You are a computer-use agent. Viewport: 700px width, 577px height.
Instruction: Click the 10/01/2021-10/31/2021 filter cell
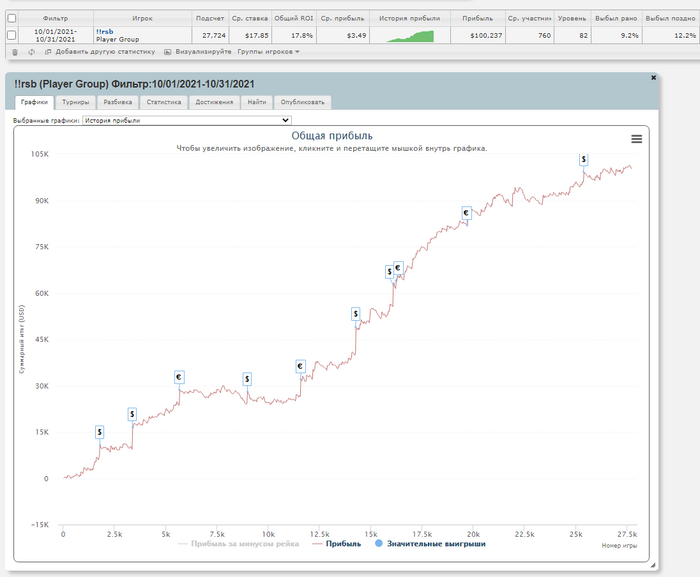(x=56, y=35)
